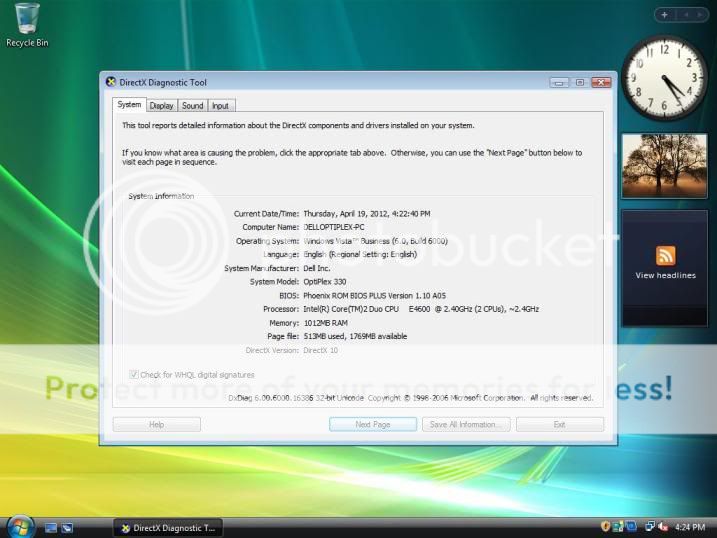Switch to the Sound tab
717x538 pixels.
point(193,106)
